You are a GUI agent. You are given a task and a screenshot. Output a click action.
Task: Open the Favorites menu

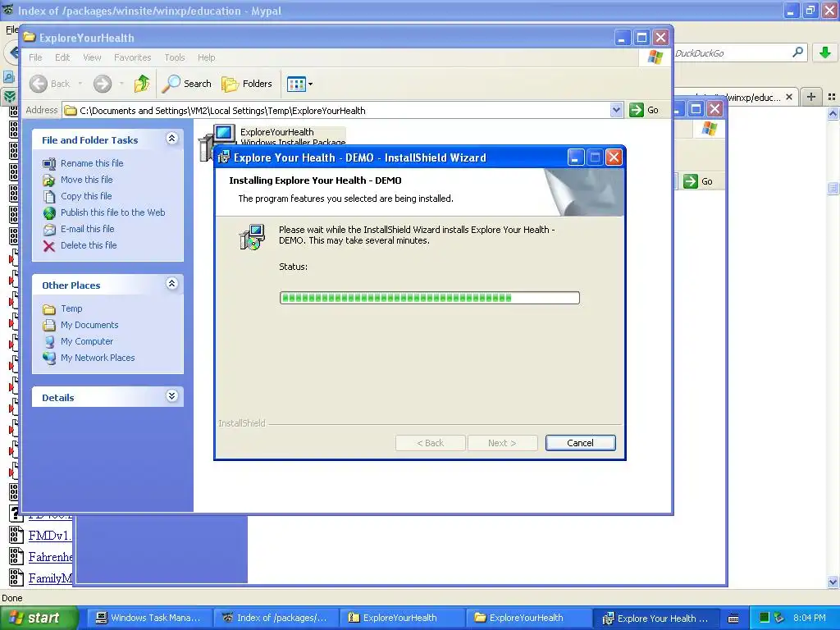pos(132,57)
